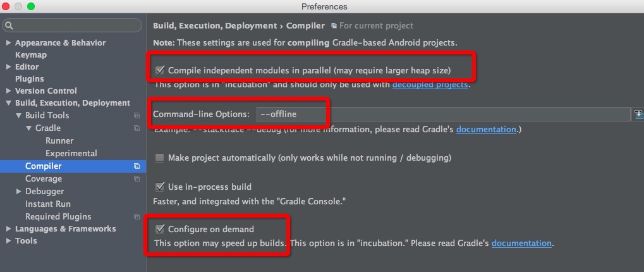The image size is (644, 272).
Task: Click the expand field icon beside Command-line Options
Action: (x=638, y=114)
